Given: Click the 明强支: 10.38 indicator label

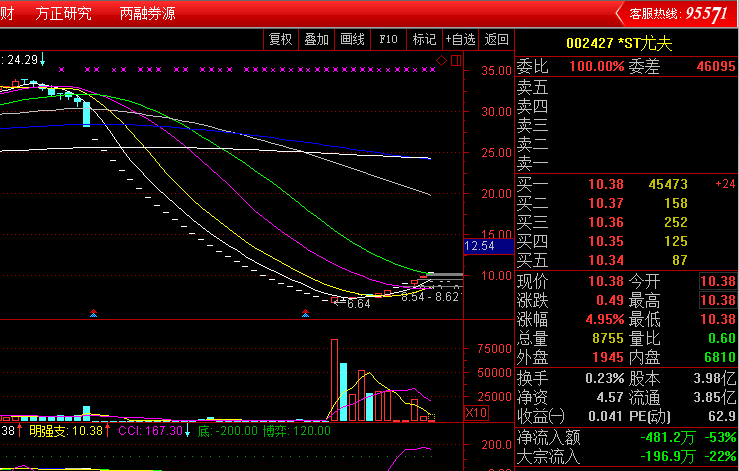Looking at the screenshot, I should 66,430.
